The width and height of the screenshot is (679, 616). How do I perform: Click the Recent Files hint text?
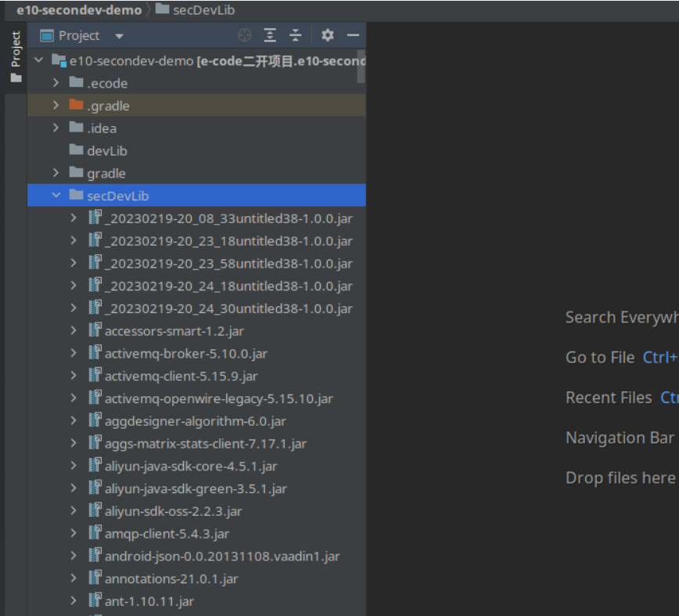(x=609, y=398)
